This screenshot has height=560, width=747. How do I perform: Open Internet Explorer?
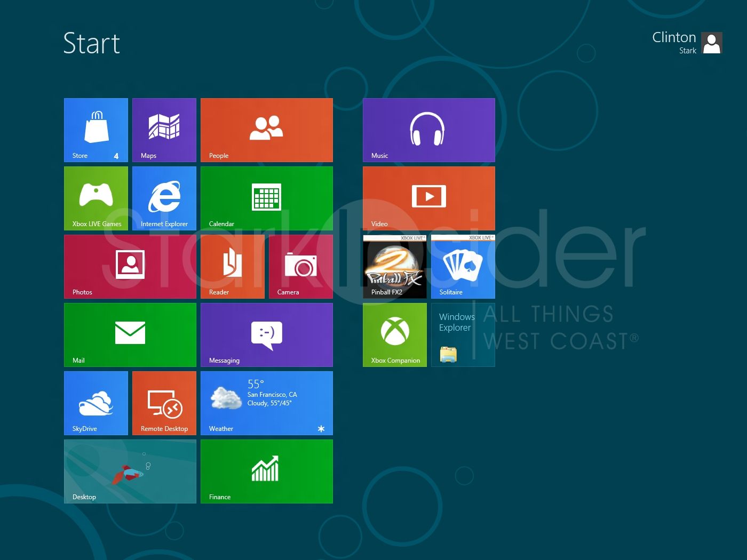tap(164, 198)
